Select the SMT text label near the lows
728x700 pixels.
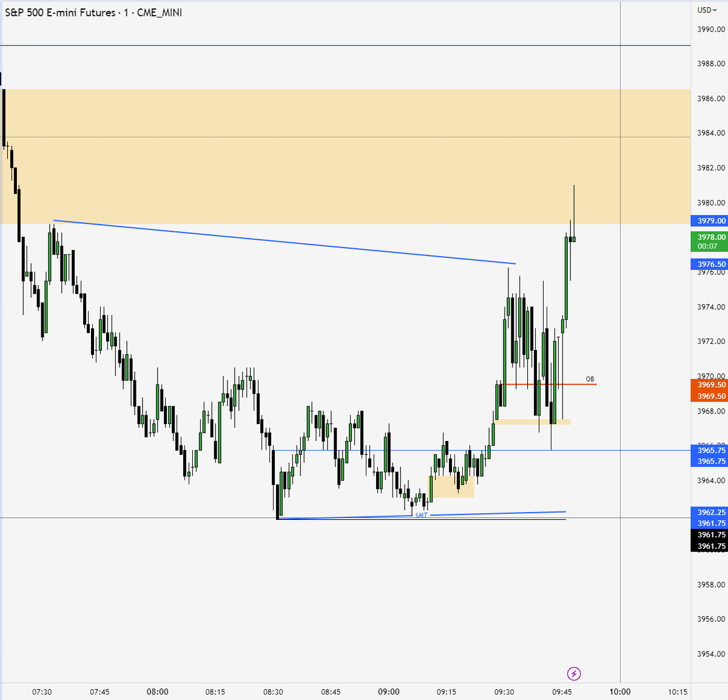[421, 515]
